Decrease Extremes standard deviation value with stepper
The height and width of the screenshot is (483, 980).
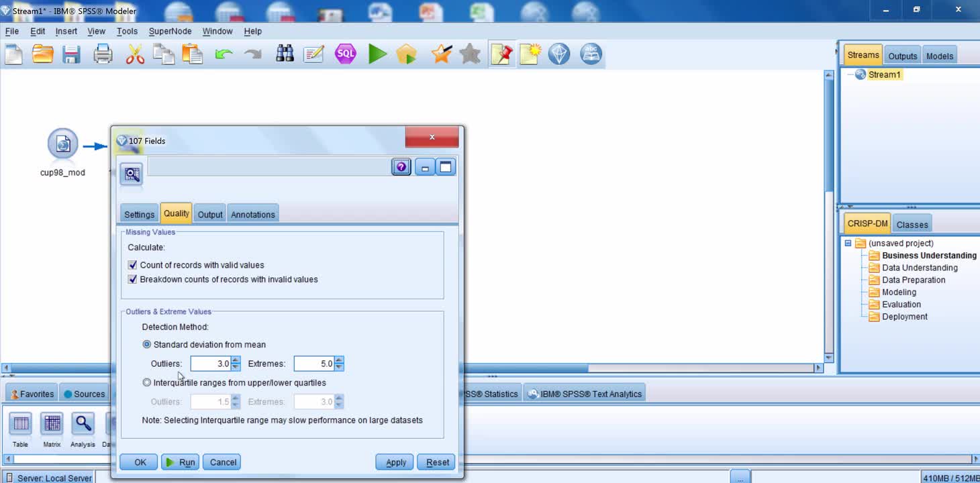click(x=339, y=367)
